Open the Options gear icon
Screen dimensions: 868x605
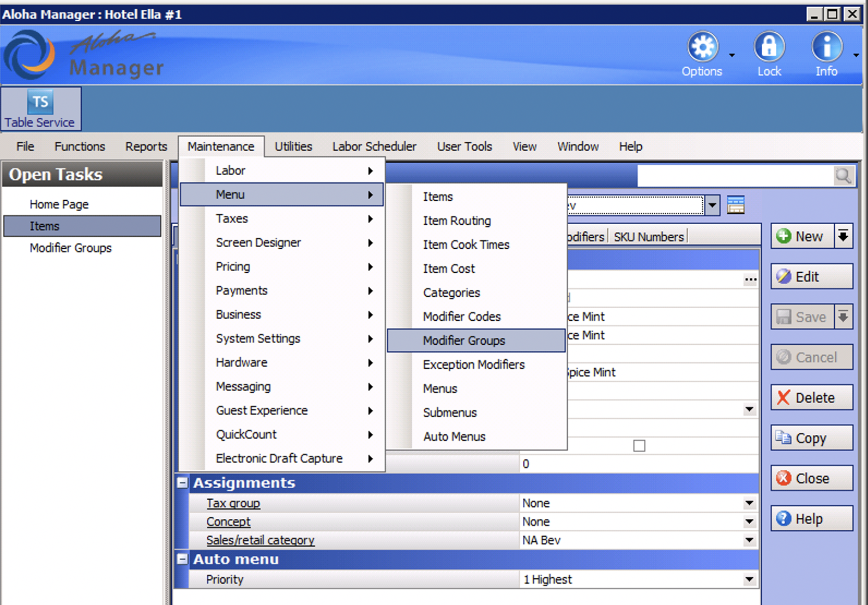pyautogui.click(x=702, y=47)
